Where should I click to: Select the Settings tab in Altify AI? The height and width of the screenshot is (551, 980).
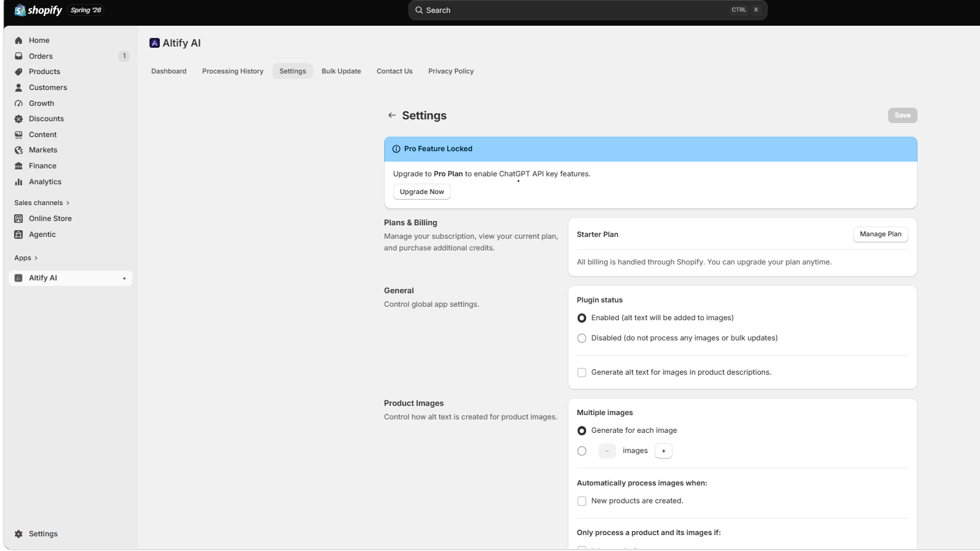click(x=293, y=71)
